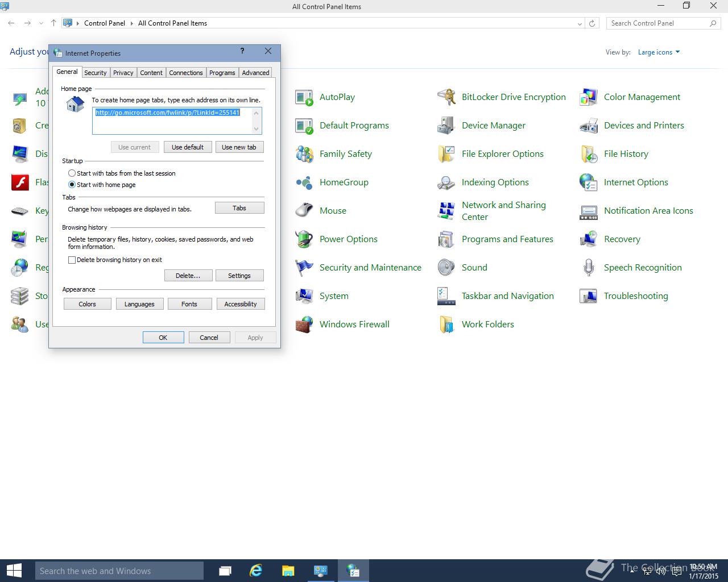Enable Delete browsing history on exit
This screenshot has width=728, height=582.
pos(72,260)
